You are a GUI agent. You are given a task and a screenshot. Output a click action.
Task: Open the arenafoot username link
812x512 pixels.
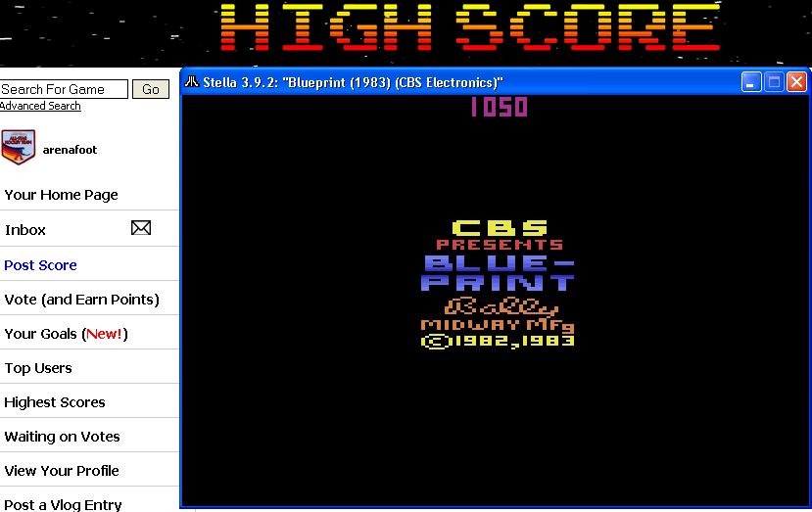pos(70,150)
